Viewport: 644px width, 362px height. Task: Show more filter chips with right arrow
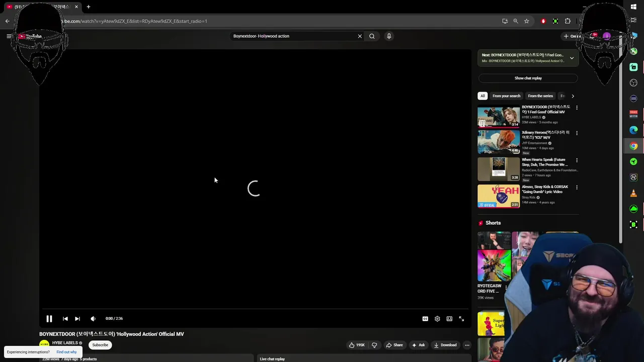coord(573,96)
